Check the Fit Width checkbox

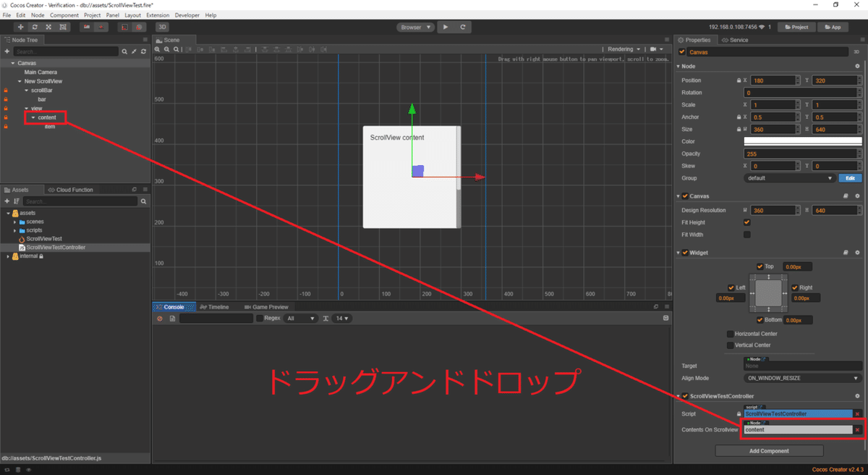coord(747,235)
